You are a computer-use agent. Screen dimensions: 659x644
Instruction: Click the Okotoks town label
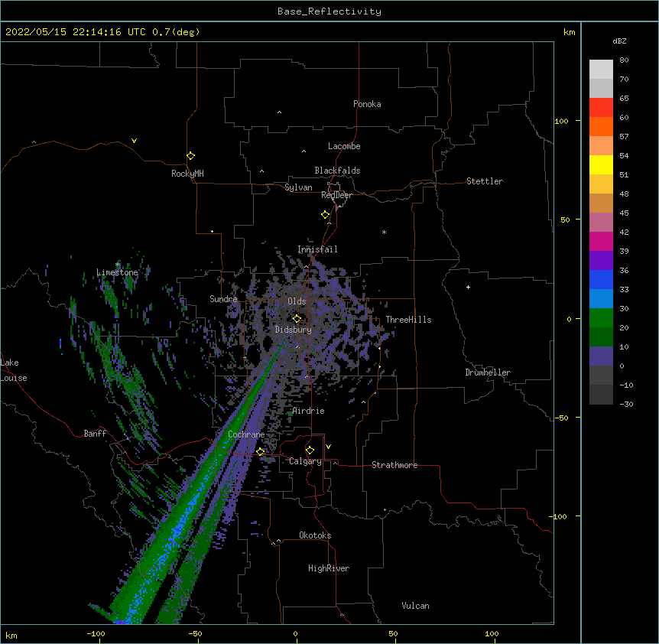(315, 535)
